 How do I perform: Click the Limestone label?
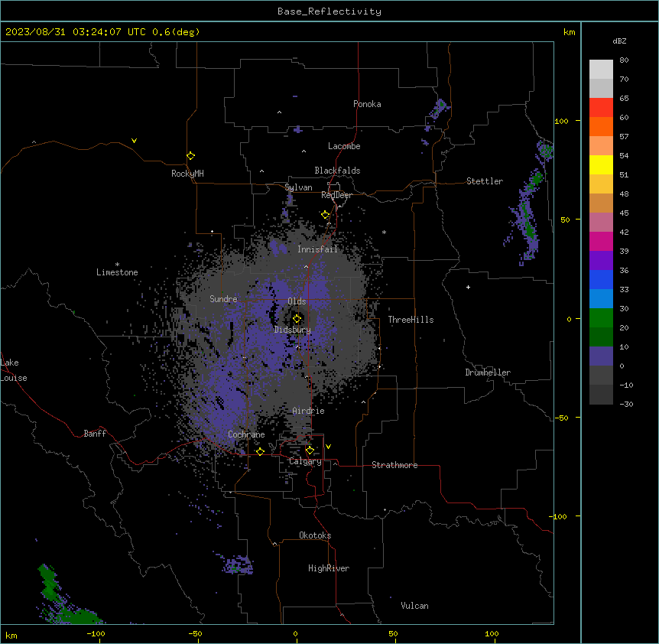[x=117, y=272]
